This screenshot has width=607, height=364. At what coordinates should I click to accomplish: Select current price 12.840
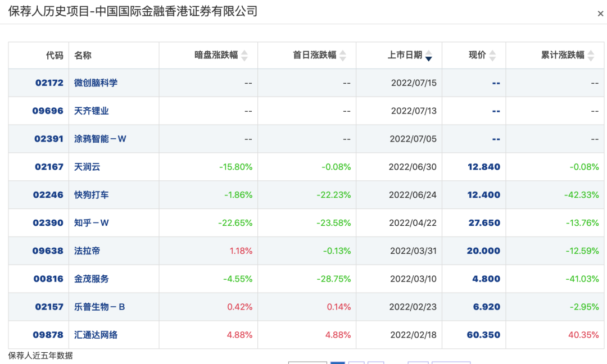484,167
